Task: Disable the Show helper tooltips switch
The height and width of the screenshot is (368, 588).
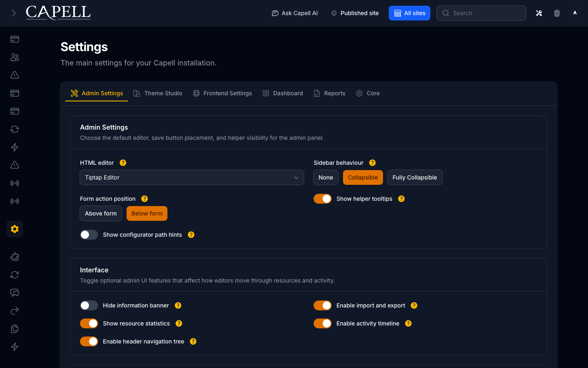Action: [x=323, y=199]
